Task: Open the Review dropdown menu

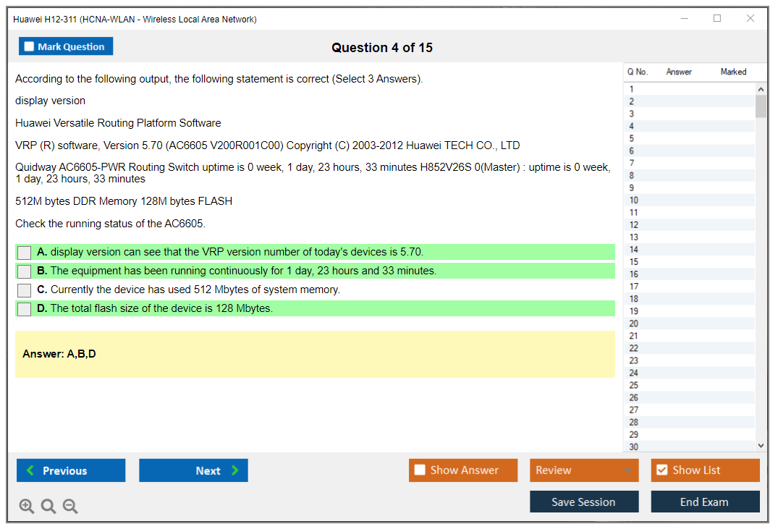Action: [584, 470]
